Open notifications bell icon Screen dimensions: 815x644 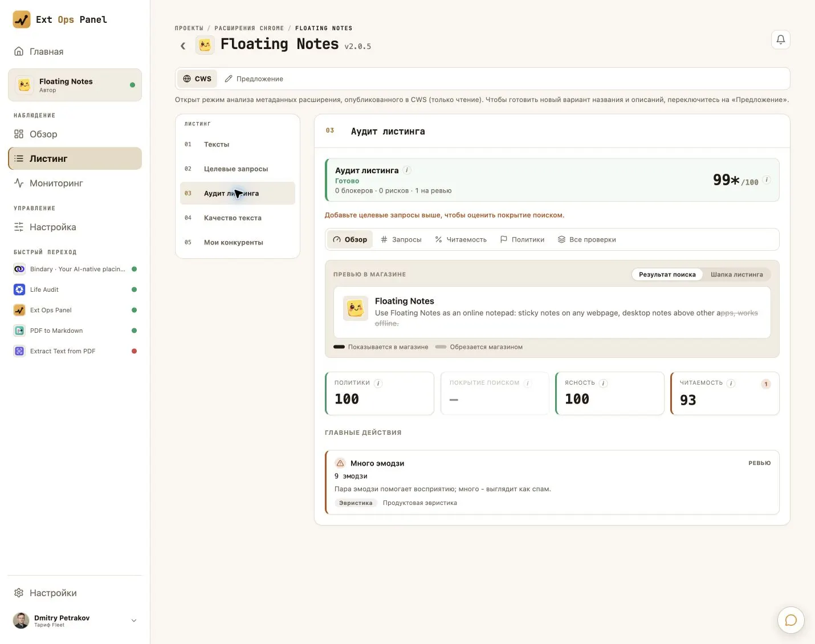(781, 39)
